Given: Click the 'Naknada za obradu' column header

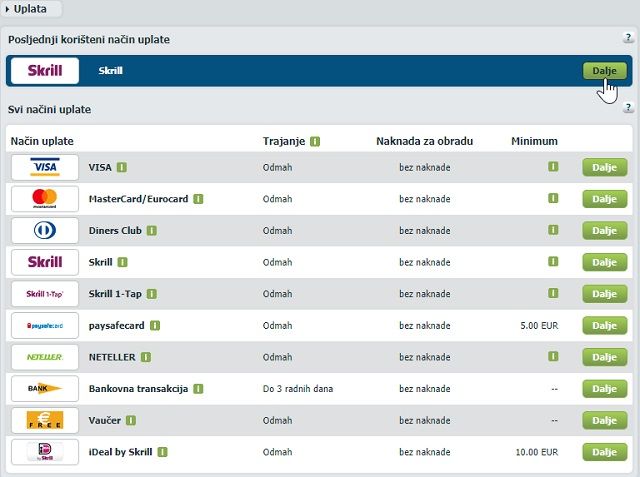Looking at the screenshot, I should (x=424, y=141).
